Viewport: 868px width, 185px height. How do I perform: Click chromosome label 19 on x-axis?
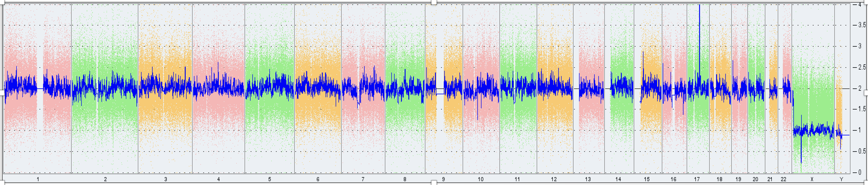[738, 179]
